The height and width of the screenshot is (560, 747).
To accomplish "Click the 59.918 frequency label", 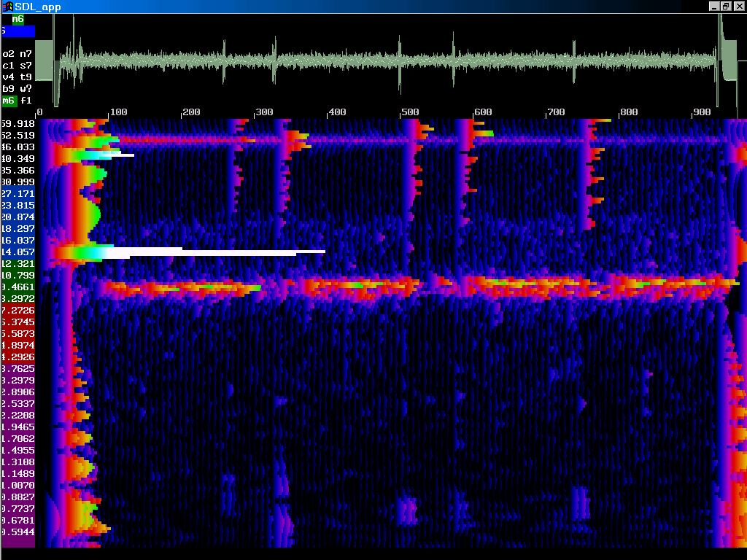I will tap(18, 124).
